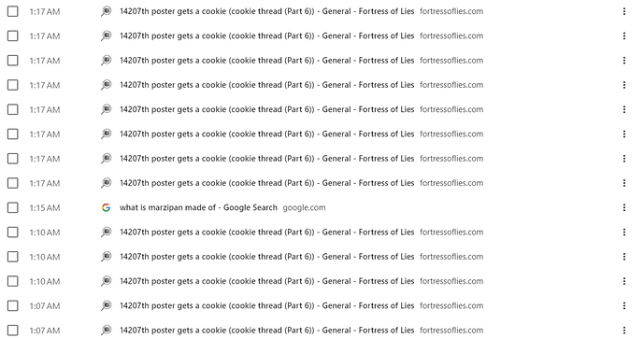Tick the checkbox for the 1:15 AM entry
Screen dimensions: 644x338
(x=13, y=207)
